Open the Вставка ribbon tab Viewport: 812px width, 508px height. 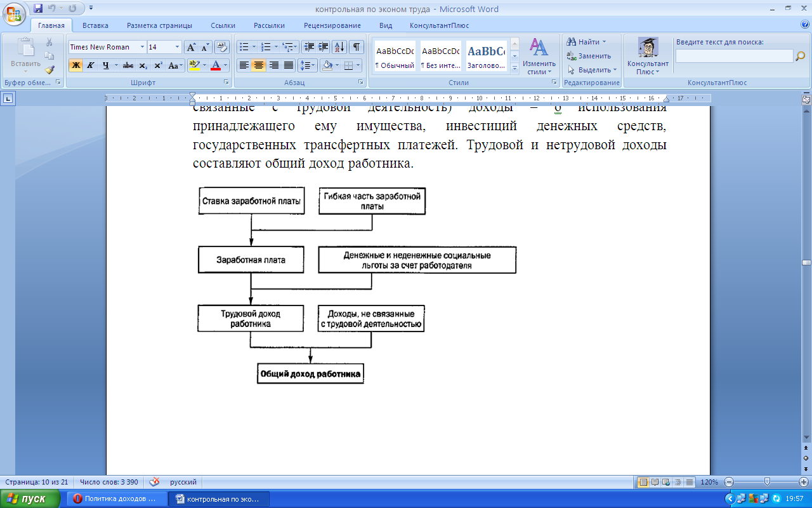tap(95, 25)
